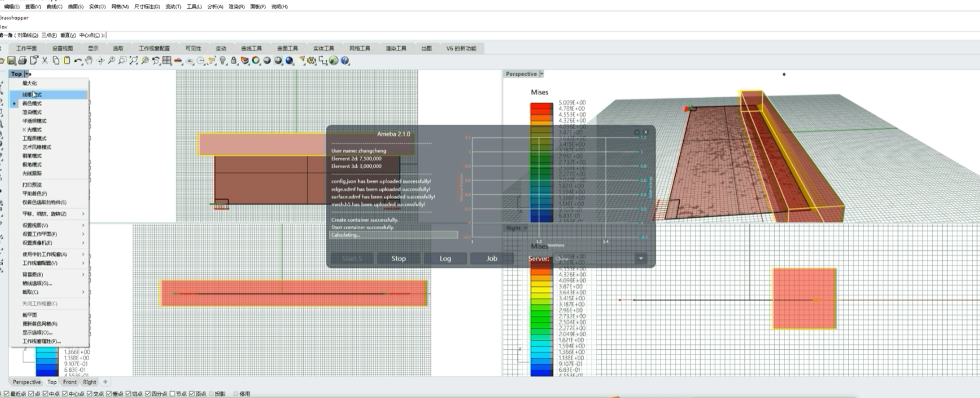Expand the Server dropdown in Ameba dialog

coord(641,258)
